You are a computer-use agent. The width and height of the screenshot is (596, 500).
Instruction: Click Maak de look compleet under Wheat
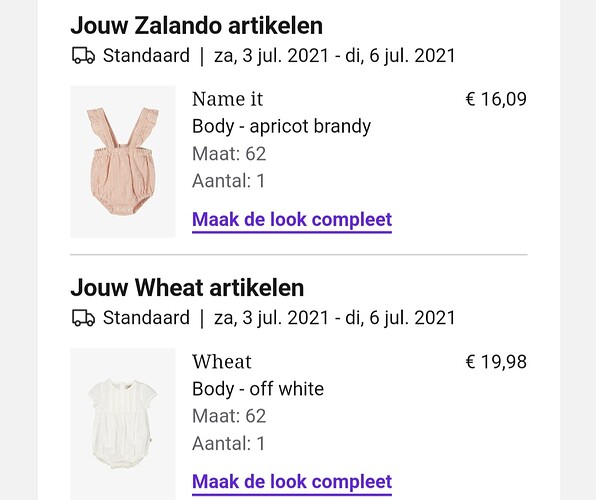pos(292,483)
